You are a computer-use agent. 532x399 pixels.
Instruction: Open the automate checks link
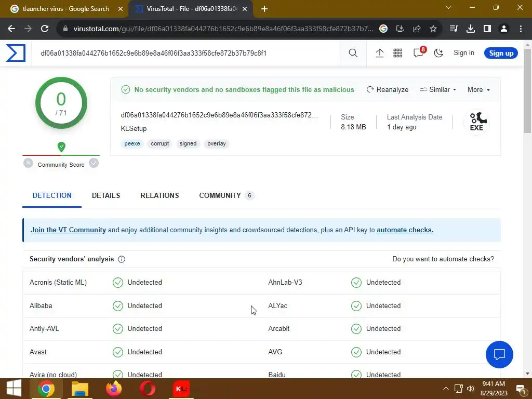(x=405, y=230)
